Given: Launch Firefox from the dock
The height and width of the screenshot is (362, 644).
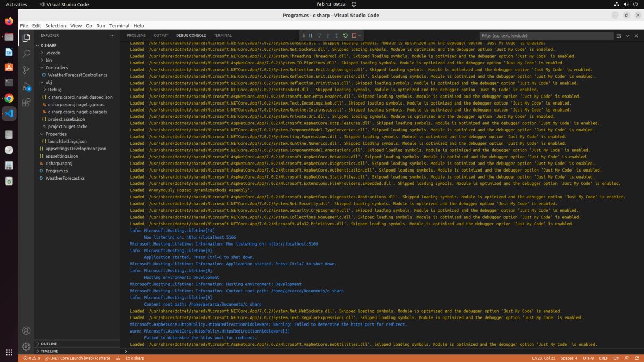Looking at the screenshot, I should [9, 21].
